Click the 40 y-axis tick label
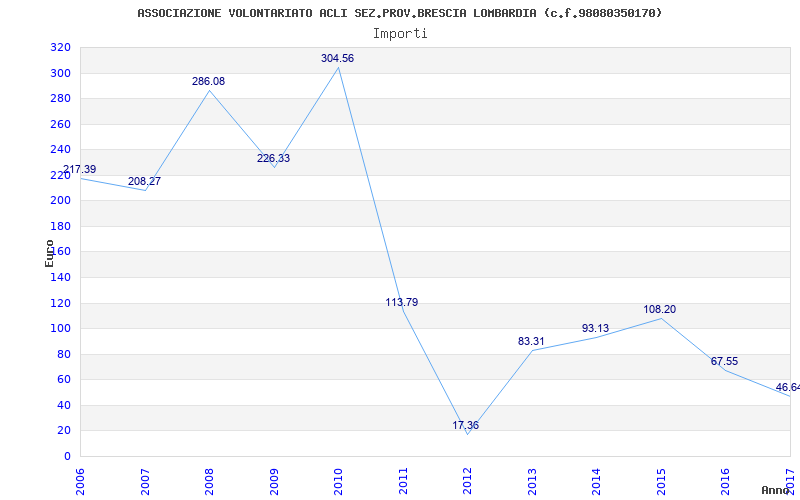The width and height of the screenshot is (800, 500). (64, 406)
